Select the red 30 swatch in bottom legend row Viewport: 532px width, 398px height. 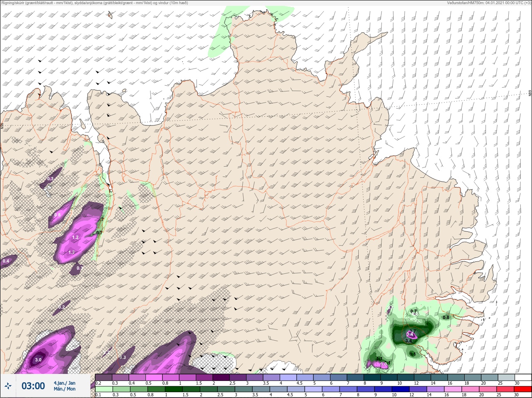tap(522, 390)
